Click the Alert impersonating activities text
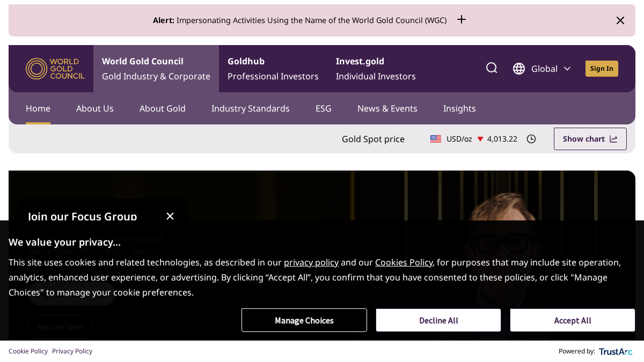Screen dimensions: 644x362 click(x=299, y=20)
